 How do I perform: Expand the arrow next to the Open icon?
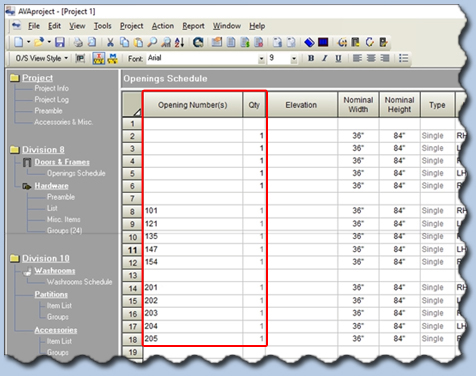pyautogui.click(x=49, y=42)
